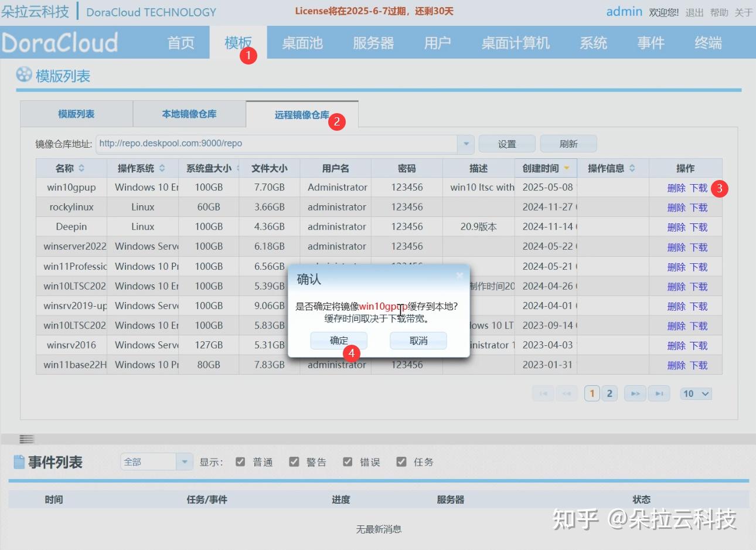Screen dimensions: 756x550
Task: Disable the 警告 event filter checkbox
Action: pos(294,461)
